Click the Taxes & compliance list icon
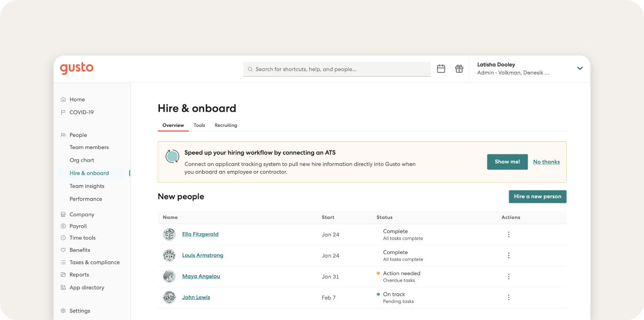Image resolution: width=644 pixels, height=320 pixels. click(63, 262)
